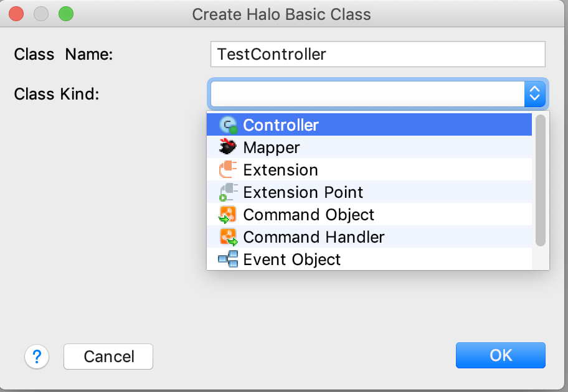Click the dropdown list scrollbar
The height and width of the screenshot is (392, 568).
coord(540,180)
